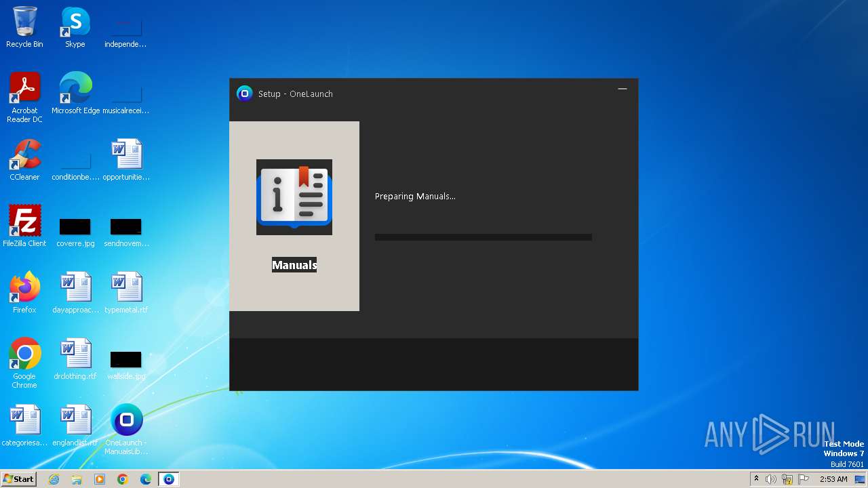Viewport: 868px width, 488px height.
Task: Show hidden system tray icons
Action: pos(756,479)
